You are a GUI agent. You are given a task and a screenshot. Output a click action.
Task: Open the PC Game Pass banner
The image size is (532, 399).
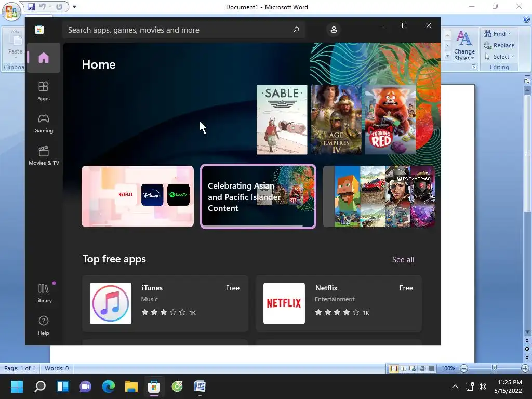pyautogui.click(x=379, y=196)
